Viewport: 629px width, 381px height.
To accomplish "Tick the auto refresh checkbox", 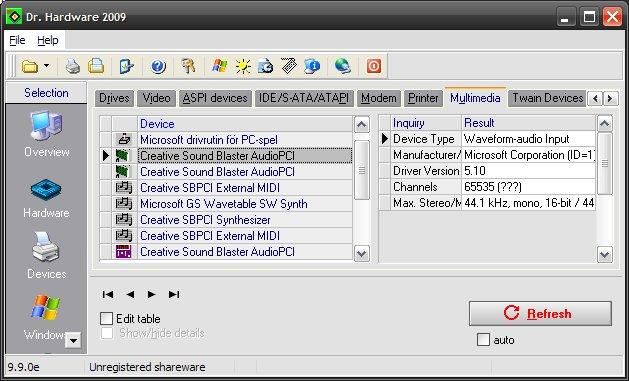I will pyautogui.click(x=483, y=339).
